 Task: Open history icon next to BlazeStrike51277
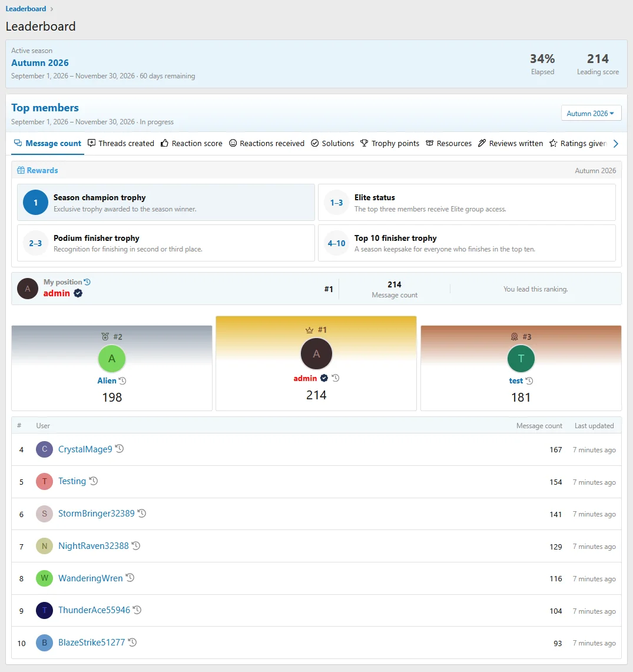[x=132, y=642]
